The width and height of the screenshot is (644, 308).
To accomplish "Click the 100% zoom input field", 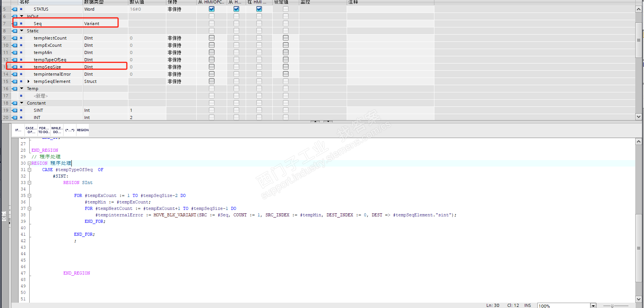I will pyautogui.click(x=564, y=306).
